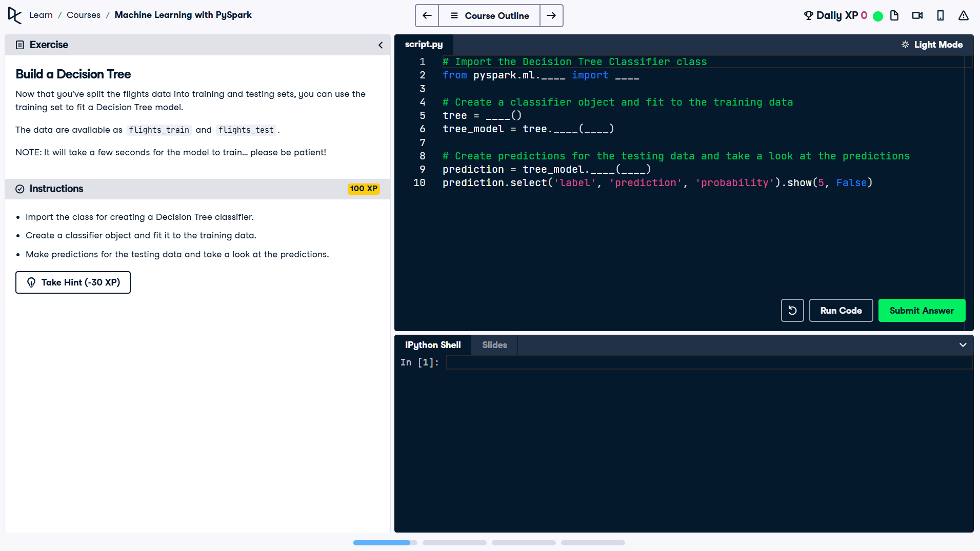980x551 pixels.
Task: Click the DataCamp logo icon
Action: [15, 15]
